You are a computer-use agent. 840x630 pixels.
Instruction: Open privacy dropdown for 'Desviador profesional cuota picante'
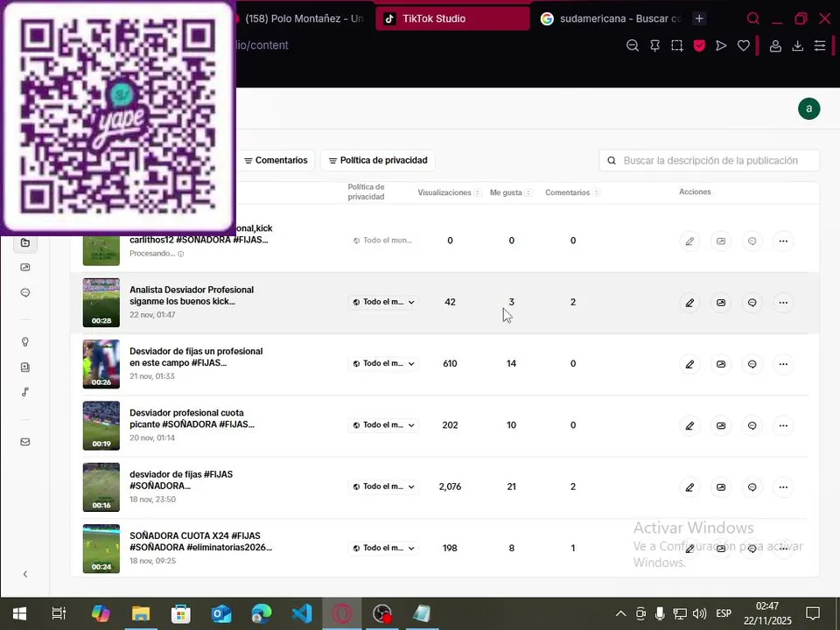click(x=383, y=425)
